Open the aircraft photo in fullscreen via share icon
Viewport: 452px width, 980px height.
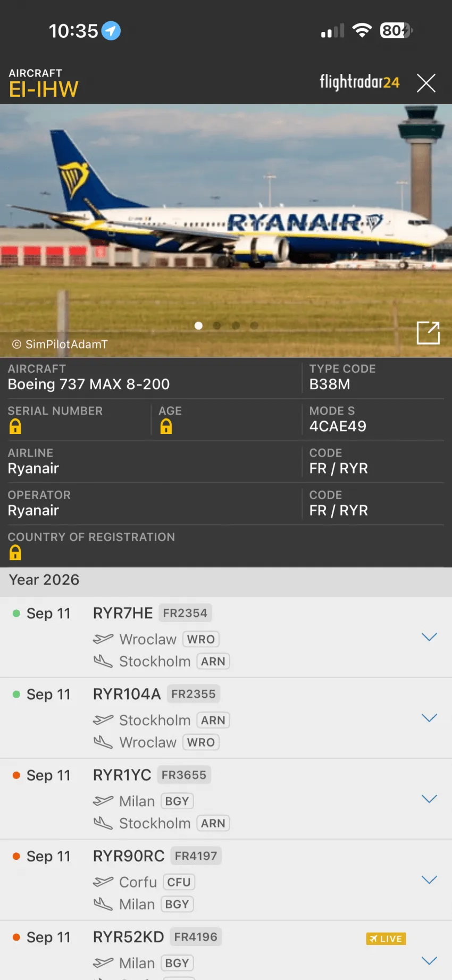[x=428, y=333]
